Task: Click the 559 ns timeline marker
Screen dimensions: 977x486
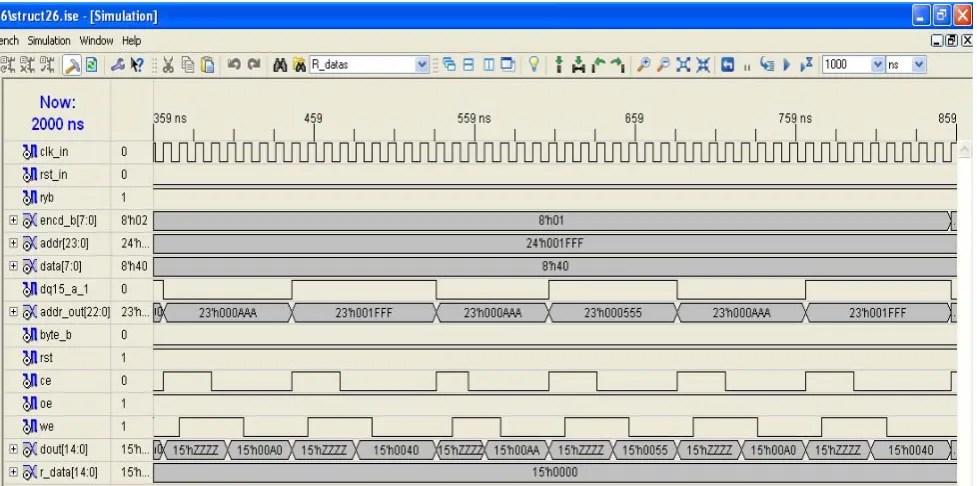Action: (474, 118)
